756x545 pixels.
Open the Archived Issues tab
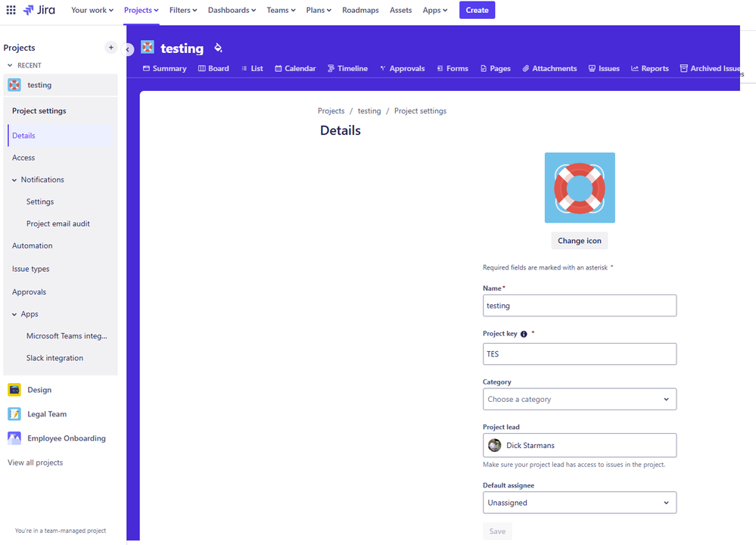[710, 68]
